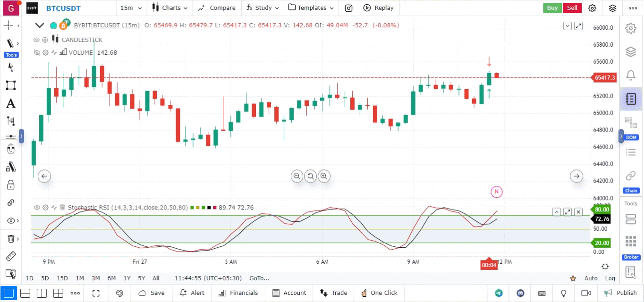Open the Telegram icon in bottom bar

point(499,293)
